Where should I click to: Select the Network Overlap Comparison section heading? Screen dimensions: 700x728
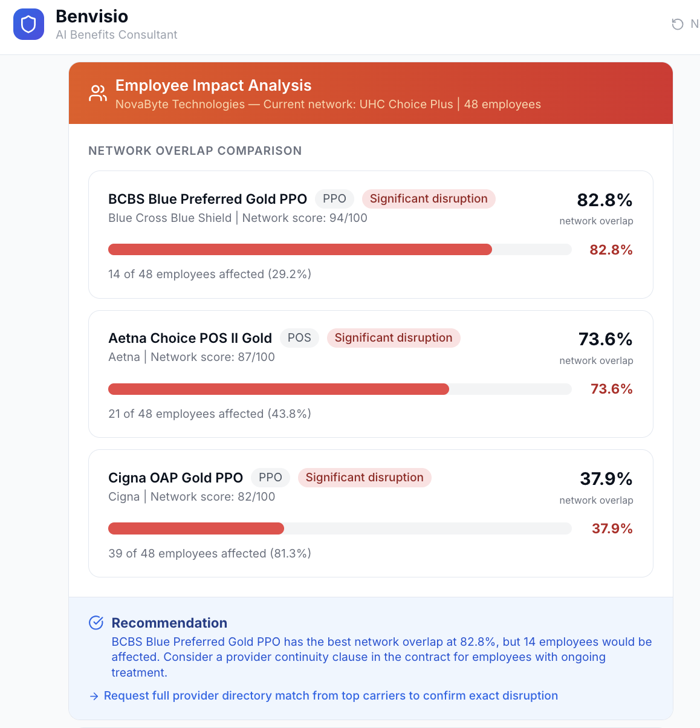pyautogui.click(x=195, y=151)
